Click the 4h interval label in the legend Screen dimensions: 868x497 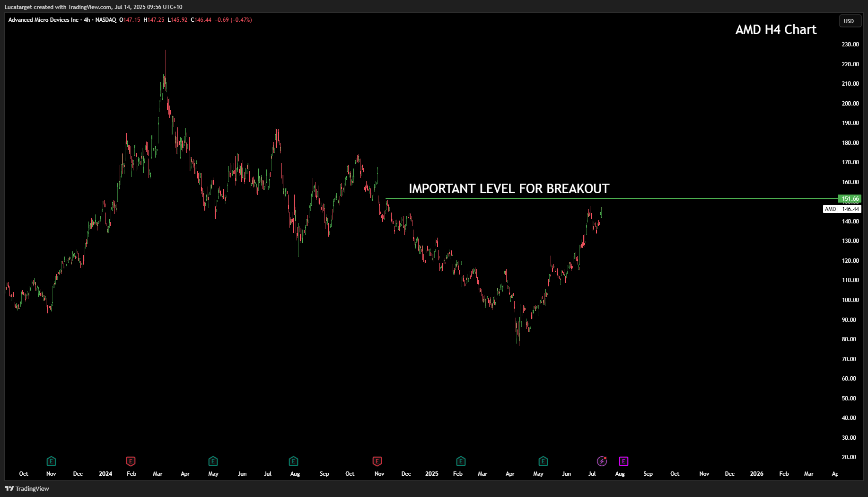click(87, 20)
